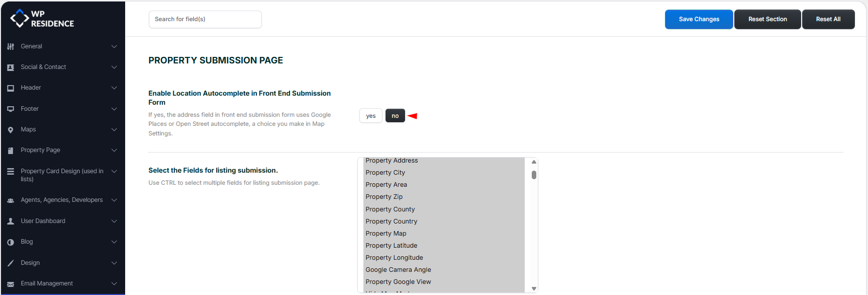The width and height of the screenshot is (868, 295).
Task: Click the User Dashboard person icon
Action: (11, 221)
